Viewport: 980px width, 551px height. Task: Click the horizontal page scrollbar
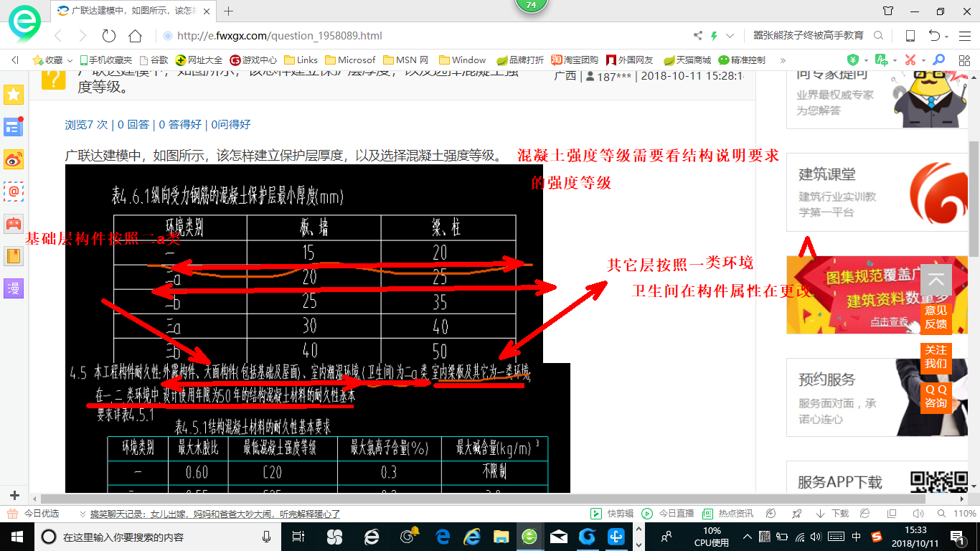484,499
